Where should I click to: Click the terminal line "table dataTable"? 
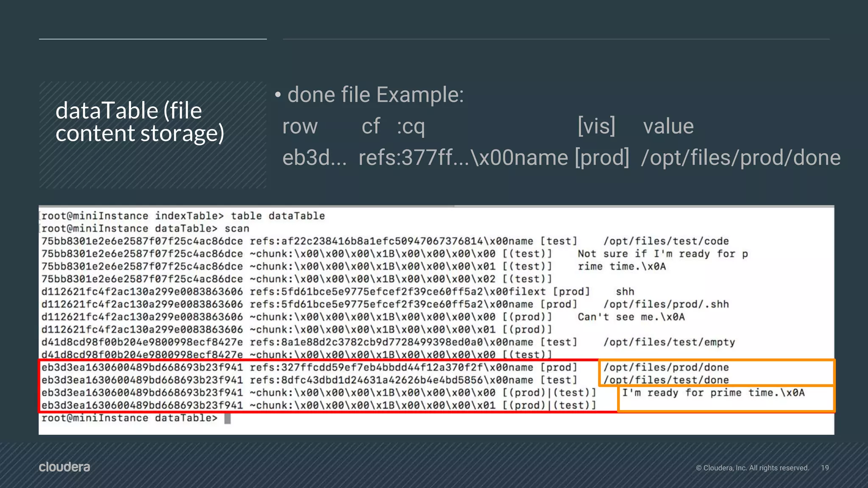(278, 216)
